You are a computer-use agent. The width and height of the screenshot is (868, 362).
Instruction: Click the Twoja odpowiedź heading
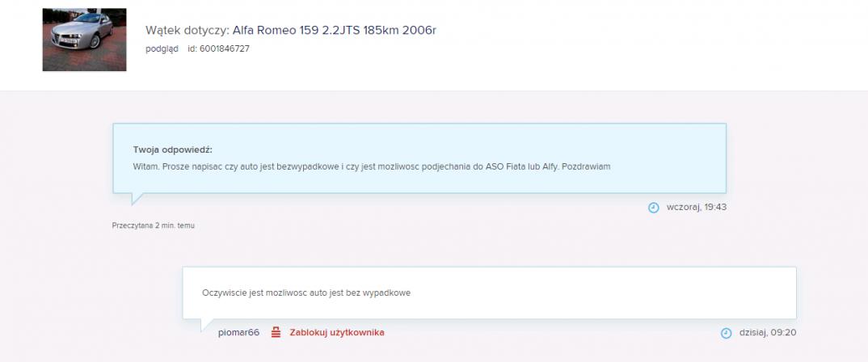tap(173, 150)
